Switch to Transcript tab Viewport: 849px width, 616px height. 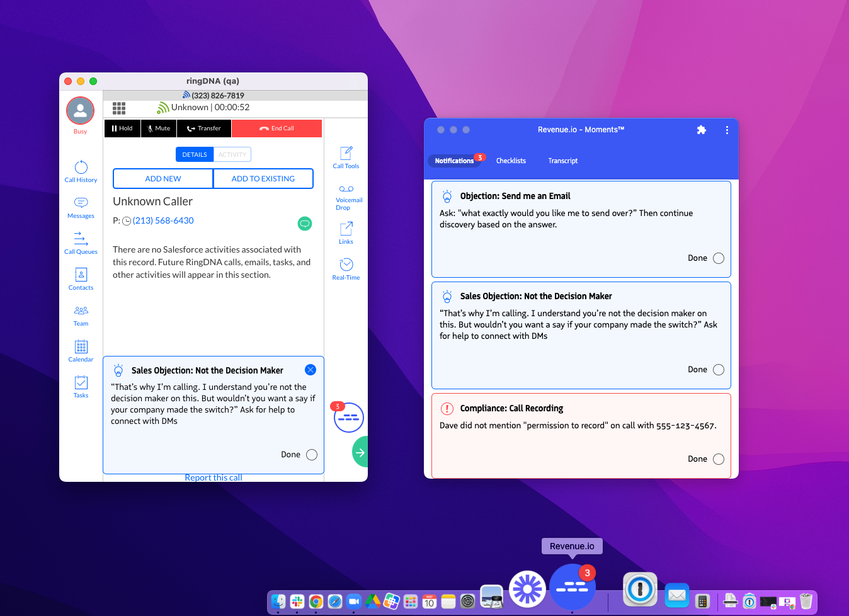[562, 161]
